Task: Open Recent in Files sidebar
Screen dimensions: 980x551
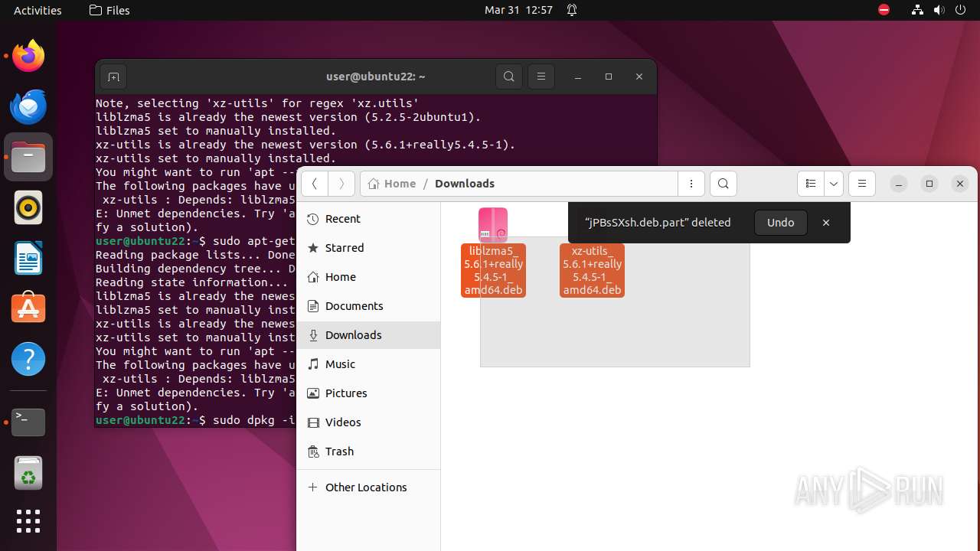Action: coord(368,219)
